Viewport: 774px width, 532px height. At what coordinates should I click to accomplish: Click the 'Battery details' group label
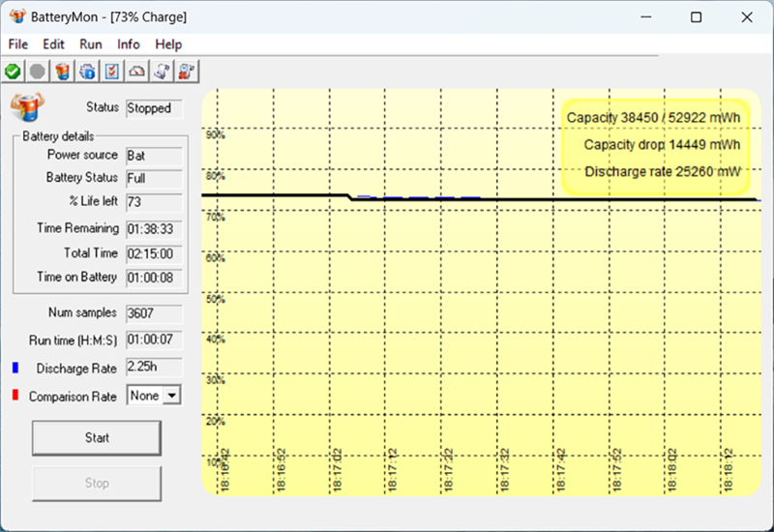(58, 136)
